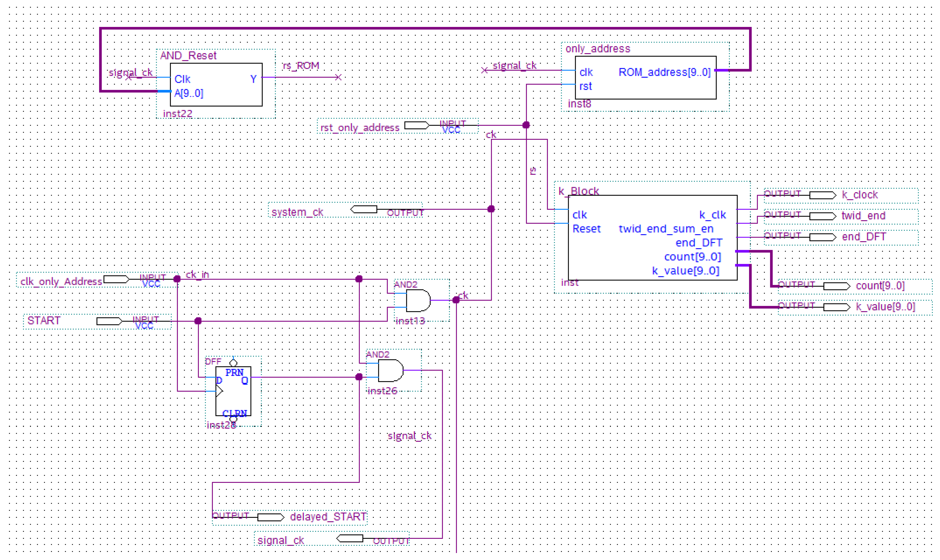
Task: Select the AND2 gate inst13
Action: pos(418,301)
